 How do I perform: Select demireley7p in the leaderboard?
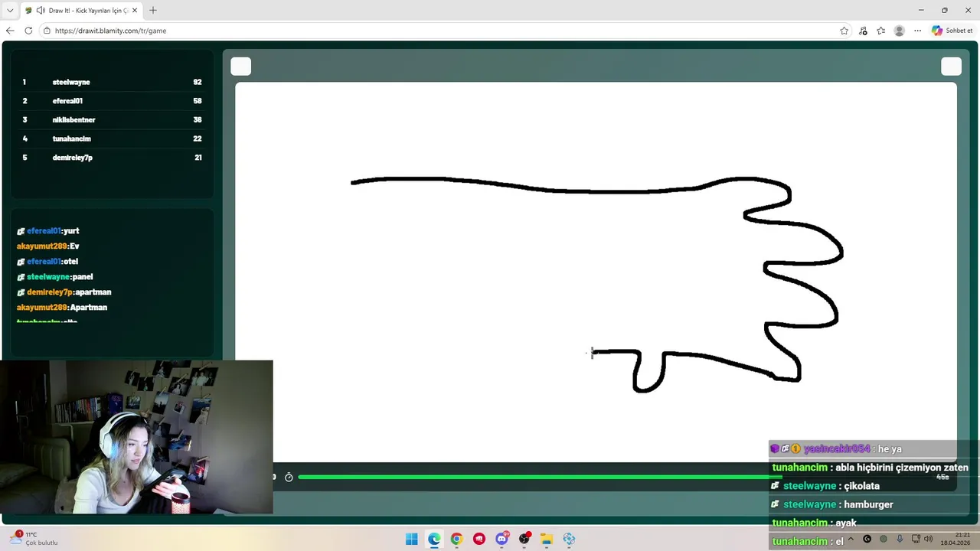tap(72, 158)
